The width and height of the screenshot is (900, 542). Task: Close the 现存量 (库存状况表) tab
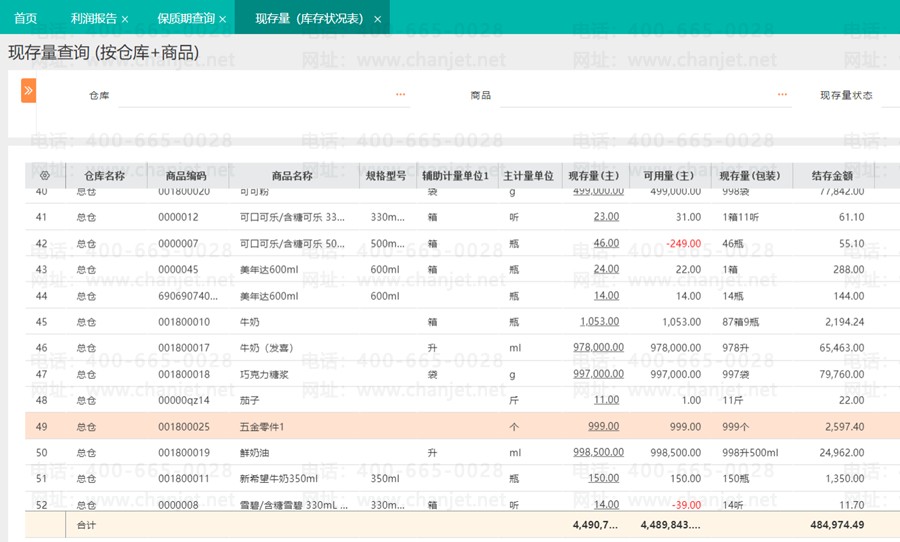click(x=377, y=19)
